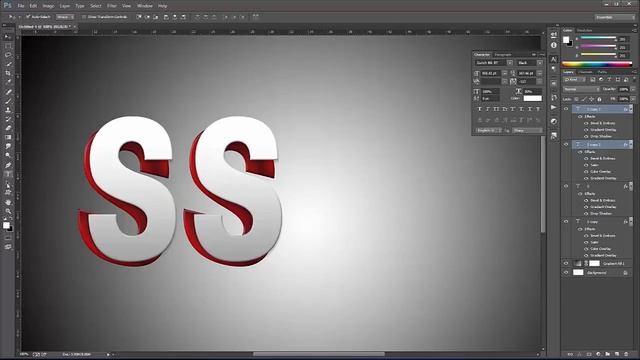Viewport: 640px width, 360px height.
Task: Hide the second selected text layer
Action: click(566, 144)
